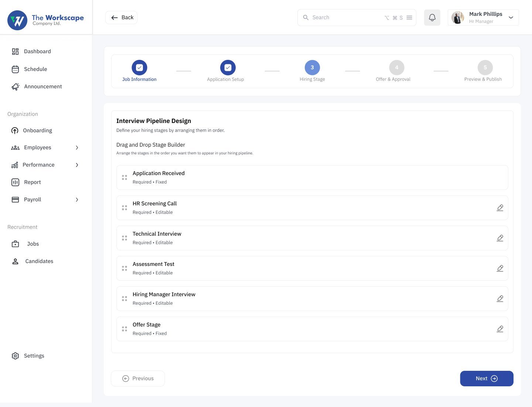
Task: Edit the Hiring Manager Interview stage
Action: click(500, 298)
